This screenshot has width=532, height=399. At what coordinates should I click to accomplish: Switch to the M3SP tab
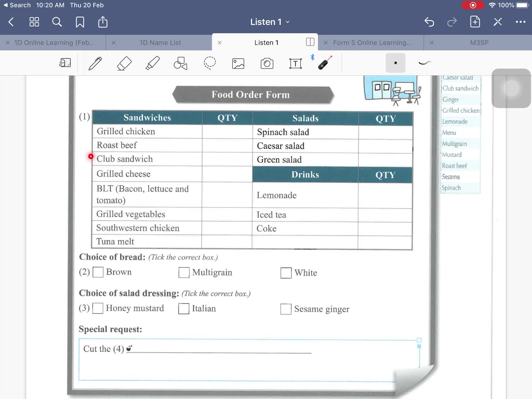tap(479, 43)
